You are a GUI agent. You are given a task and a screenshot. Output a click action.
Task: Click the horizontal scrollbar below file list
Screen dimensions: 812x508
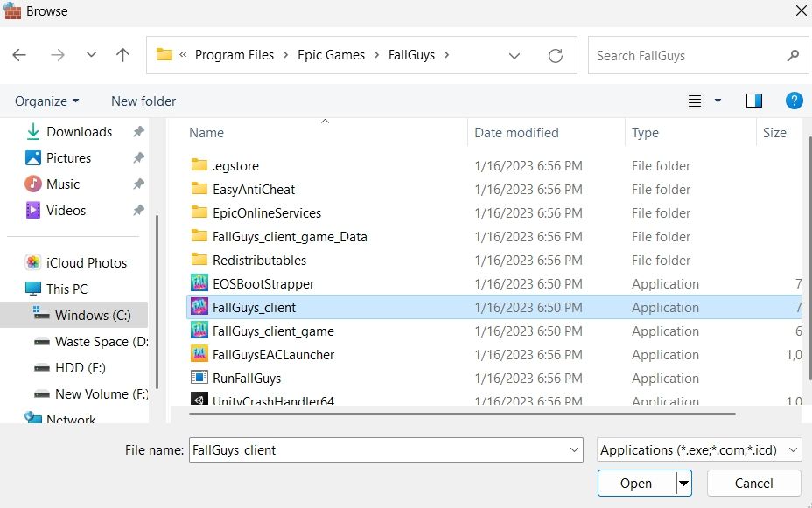(462, 414)
